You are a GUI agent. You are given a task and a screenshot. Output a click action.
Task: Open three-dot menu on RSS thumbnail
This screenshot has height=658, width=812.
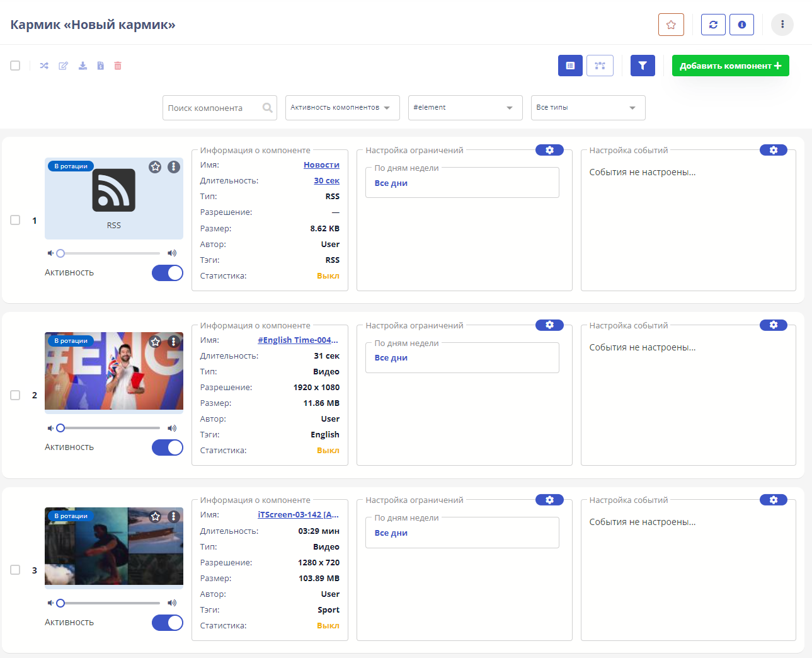tap(174, 166)
